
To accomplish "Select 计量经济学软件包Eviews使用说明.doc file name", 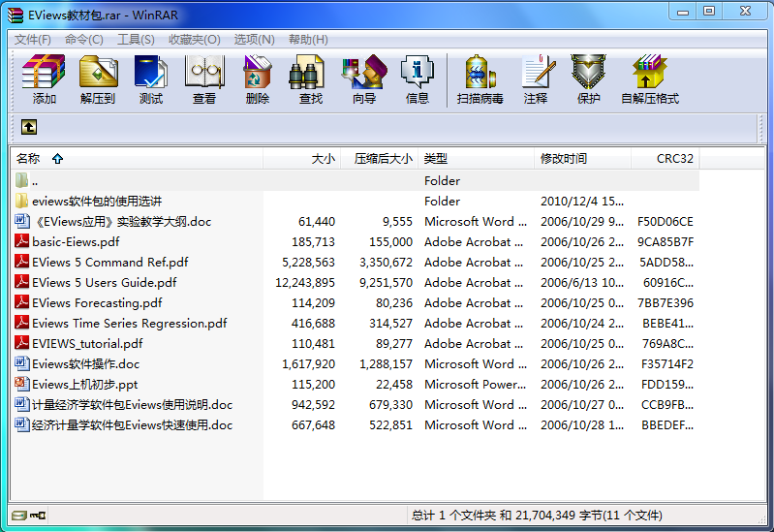I will click(x=133, y=404).
